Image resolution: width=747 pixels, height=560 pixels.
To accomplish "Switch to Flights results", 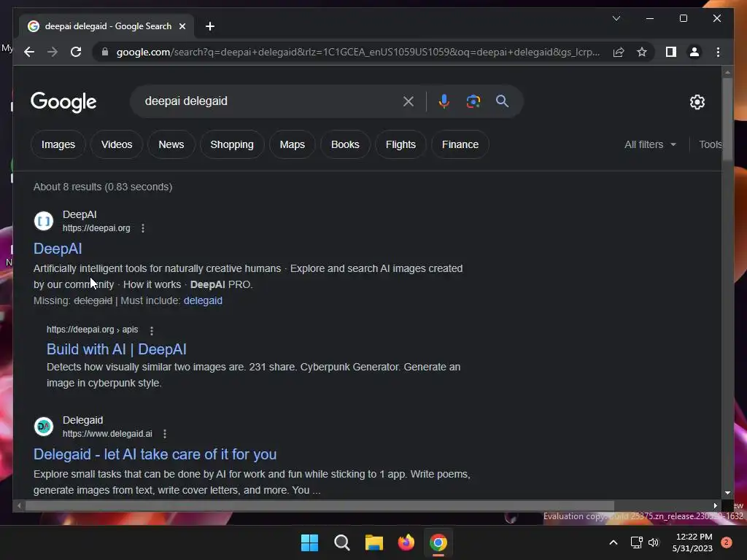I will [400, 144].
